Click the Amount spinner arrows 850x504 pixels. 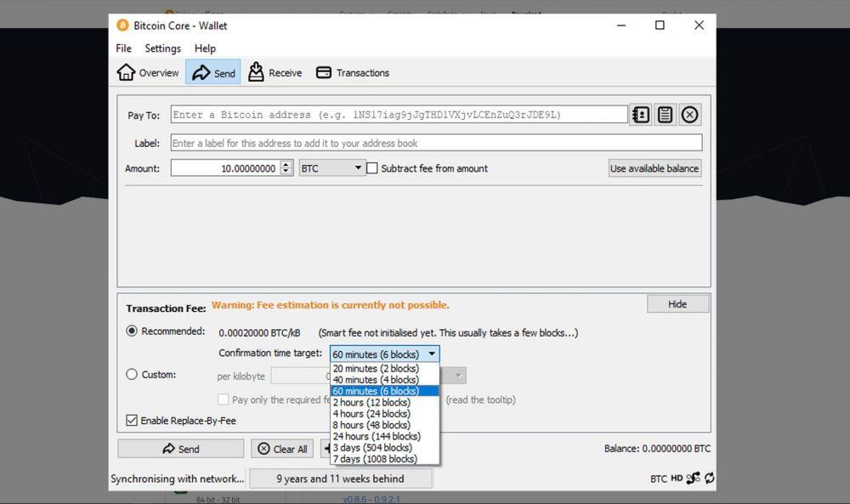tap(286, 168)
